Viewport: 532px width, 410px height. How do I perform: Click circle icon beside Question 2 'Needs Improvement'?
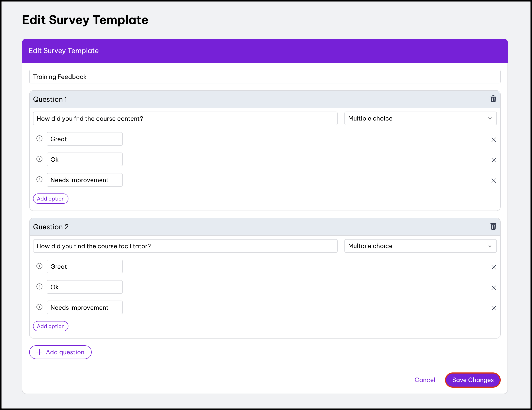coord(39,307)
